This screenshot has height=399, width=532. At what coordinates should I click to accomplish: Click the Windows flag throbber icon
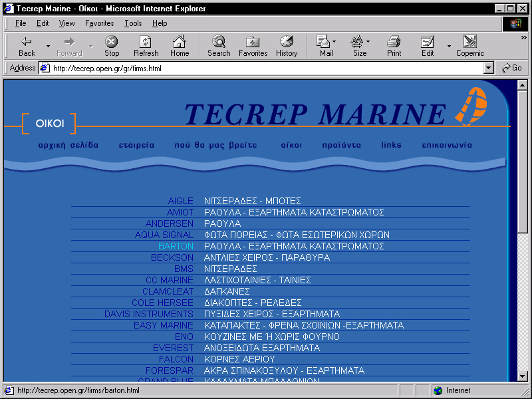(x=515, y=23)
